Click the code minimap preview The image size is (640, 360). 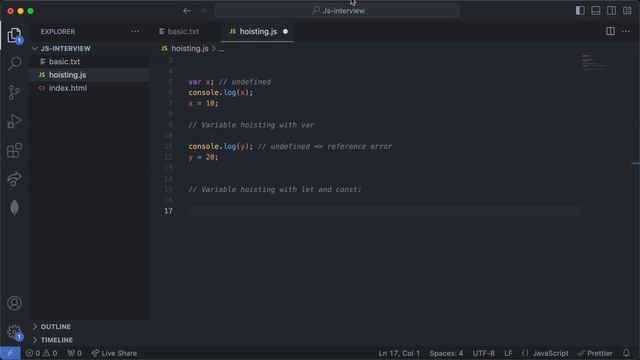[x=594, y=62]
